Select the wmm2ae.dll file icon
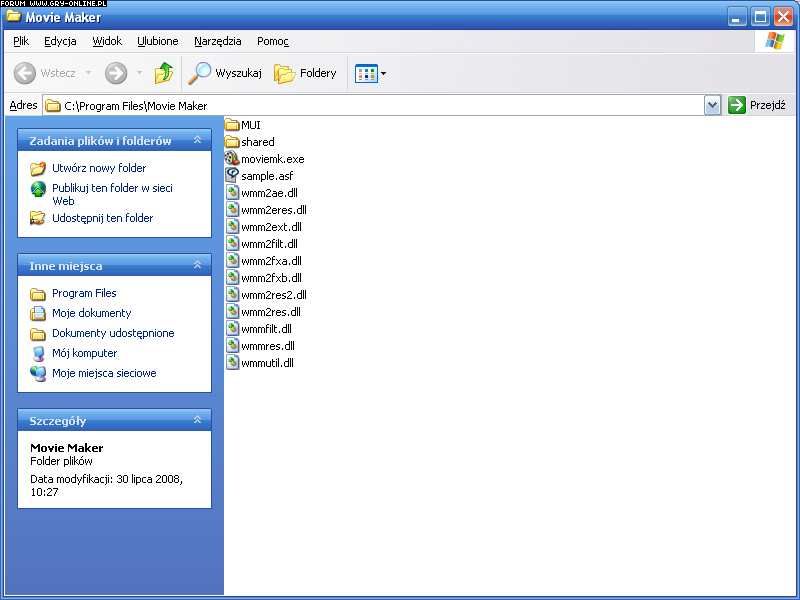The width and height of the screenshot is (800, 600). coord(232,193)
